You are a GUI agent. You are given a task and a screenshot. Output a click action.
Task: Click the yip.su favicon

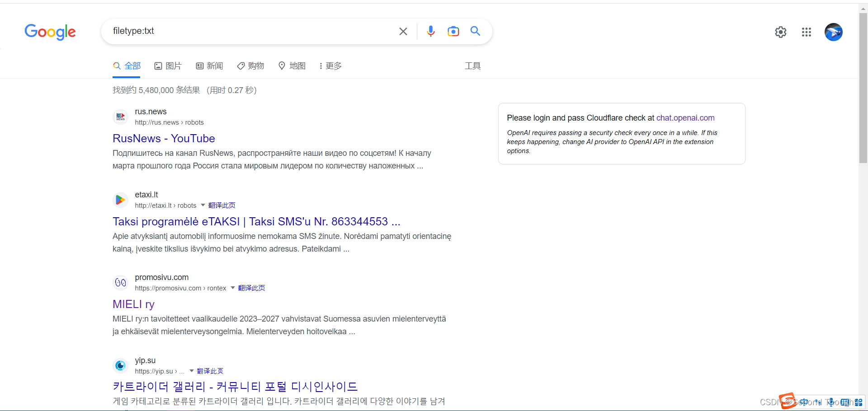(x=120, y=365)
